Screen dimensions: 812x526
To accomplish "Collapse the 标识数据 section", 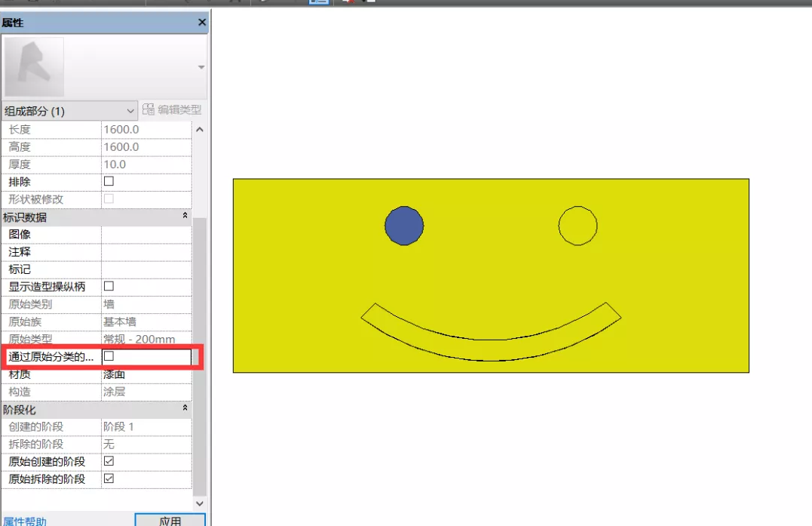I will point(185,217).
